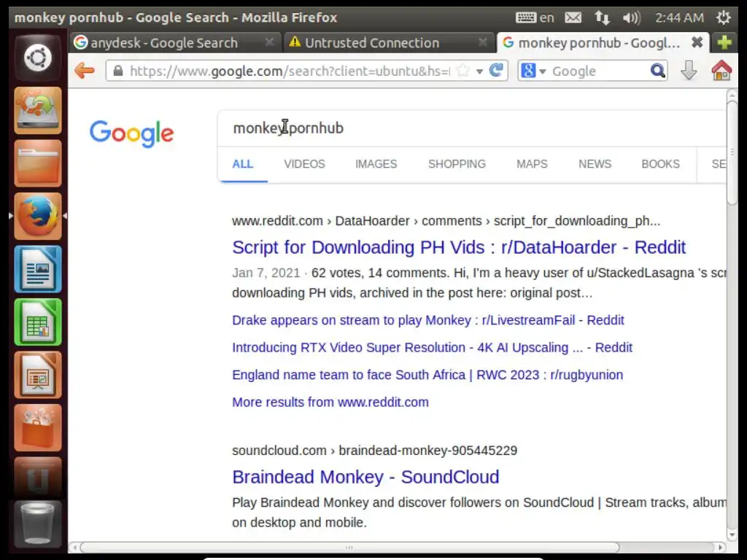
Task: Select the ALL results filter
Action: click(x=242, y=164)
